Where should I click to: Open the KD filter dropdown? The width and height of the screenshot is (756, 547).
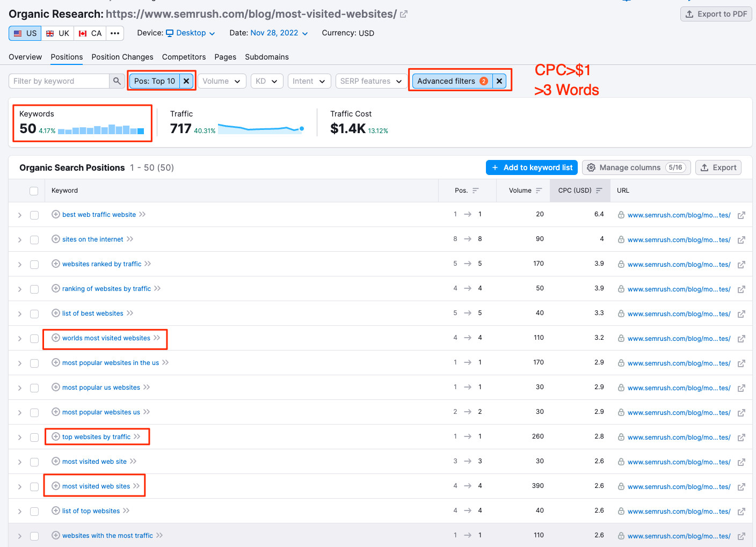pyautogui.click(x=267, y=81)
